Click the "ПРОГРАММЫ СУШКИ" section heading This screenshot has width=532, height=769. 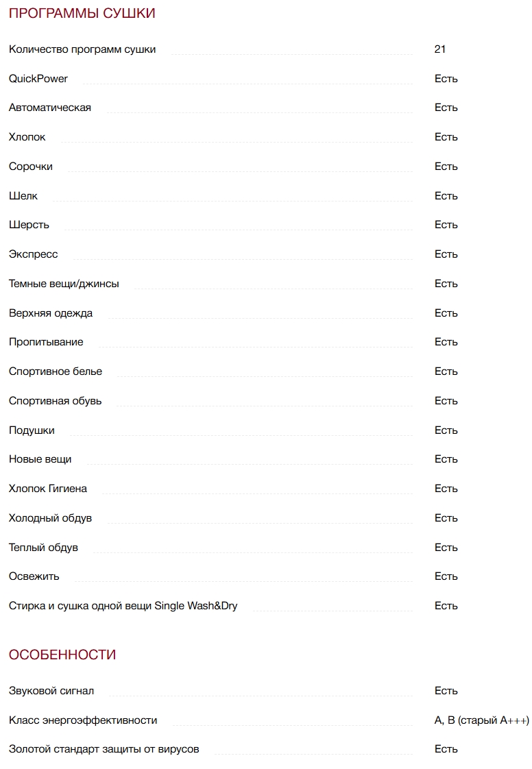pos(82,13)
